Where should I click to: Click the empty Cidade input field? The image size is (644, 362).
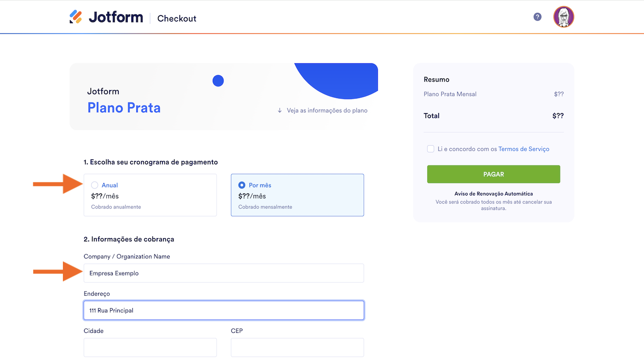pos(150,347)
